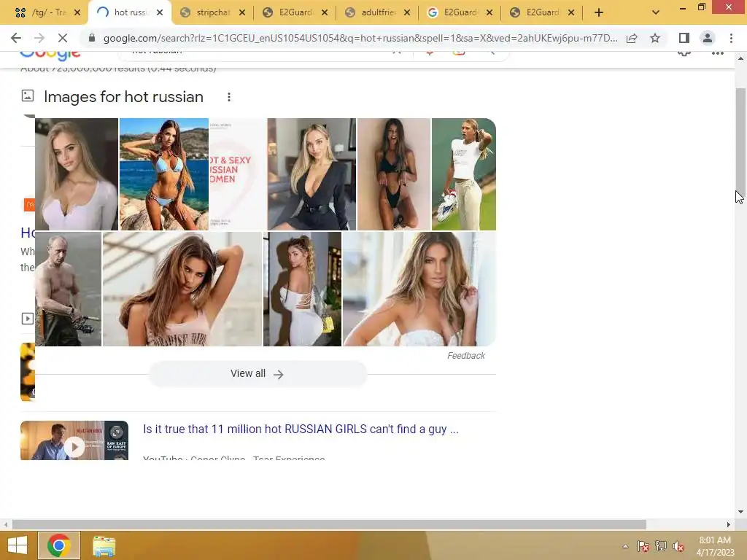Open the woman in white dress back-view thumbnail

(303, 289)
